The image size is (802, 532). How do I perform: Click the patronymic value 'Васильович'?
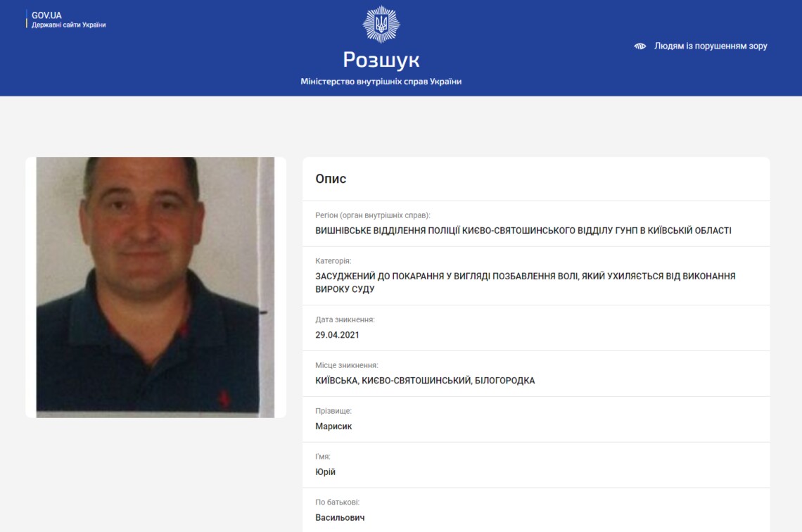point(340,518)
